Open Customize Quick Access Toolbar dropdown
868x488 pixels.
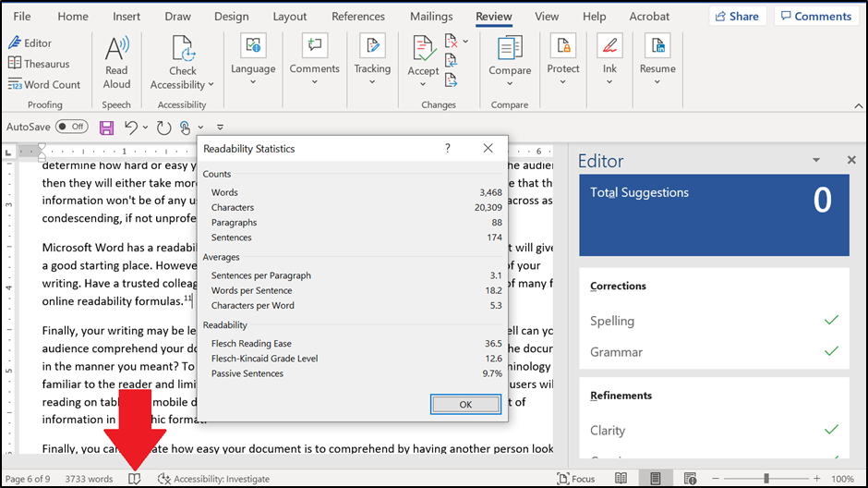[x=220, y=128]
